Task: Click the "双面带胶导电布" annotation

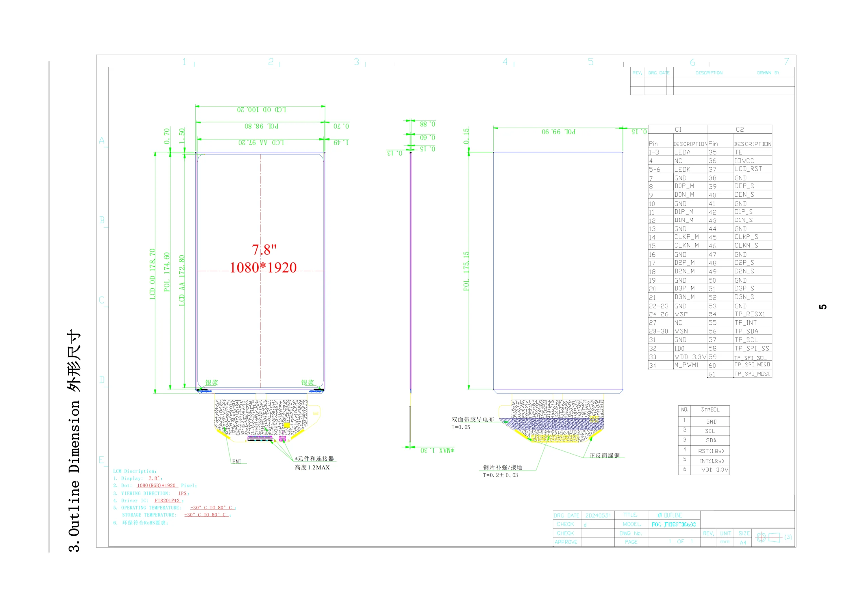Action: [473, 420]
